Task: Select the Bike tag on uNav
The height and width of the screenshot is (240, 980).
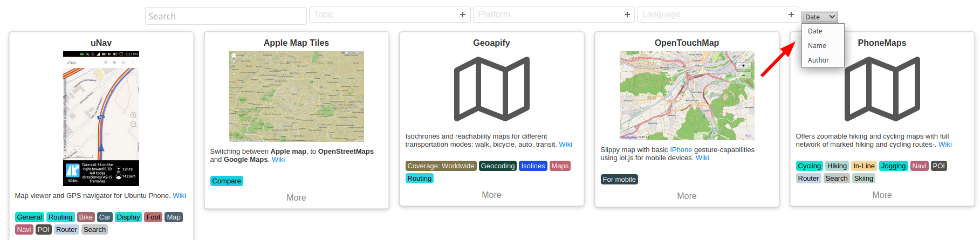Action: [x=86, y=217]
